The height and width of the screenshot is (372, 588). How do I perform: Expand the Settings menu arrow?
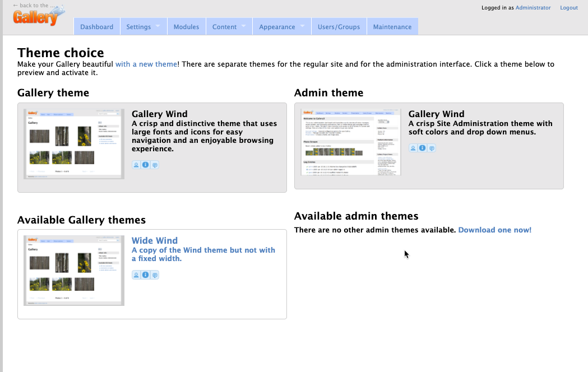pyautogui.click(x=158, y=26)
